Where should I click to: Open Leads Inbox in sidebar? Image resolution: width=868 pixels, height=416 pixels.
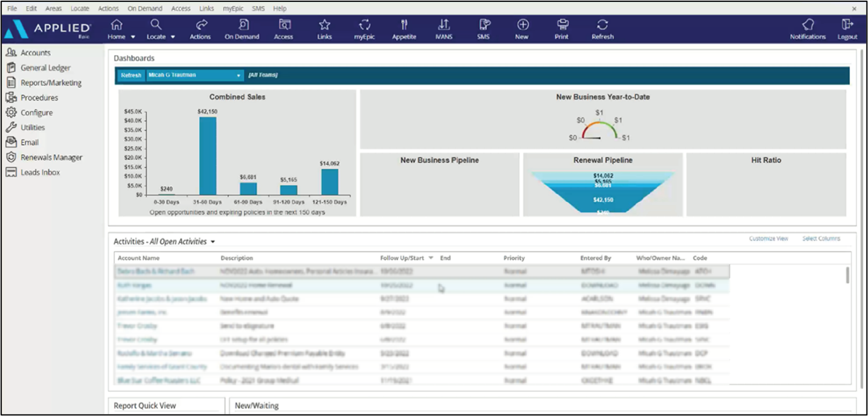pos(40,172)
